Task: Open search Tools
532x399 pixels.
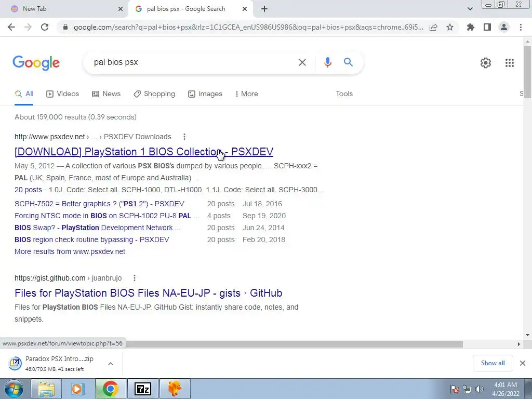Action: [x=344, y=94]
